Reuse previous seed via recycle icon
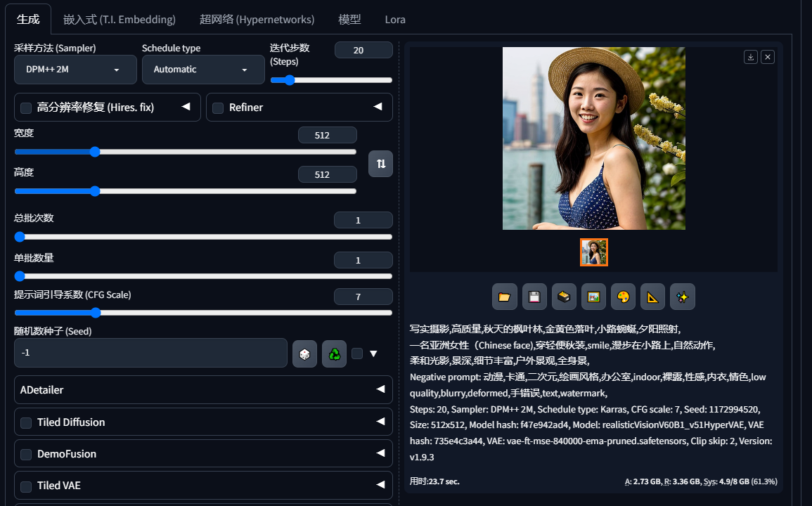812x506 pixels. (333, 353)
